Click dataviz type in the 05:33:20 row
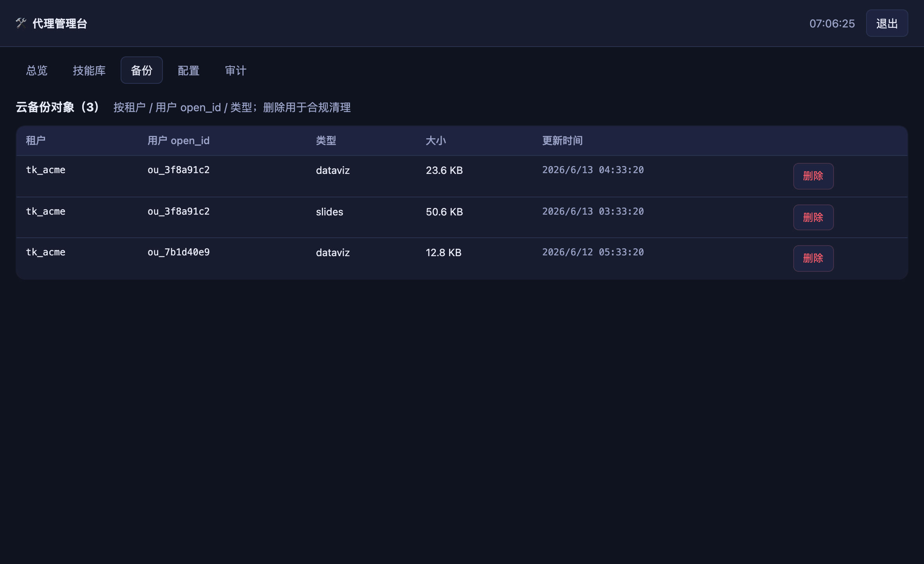 click(333, 253)
